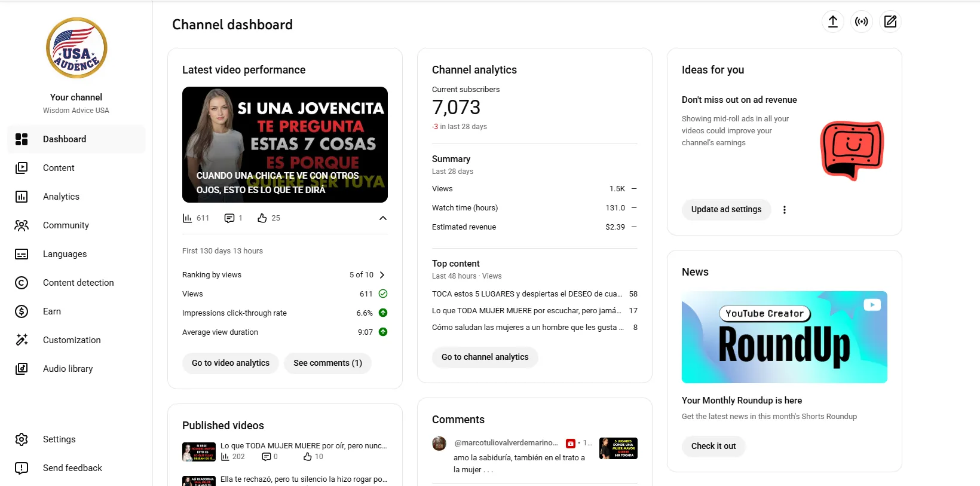Click the Send feedback exclamation icon

click(22, 468)
